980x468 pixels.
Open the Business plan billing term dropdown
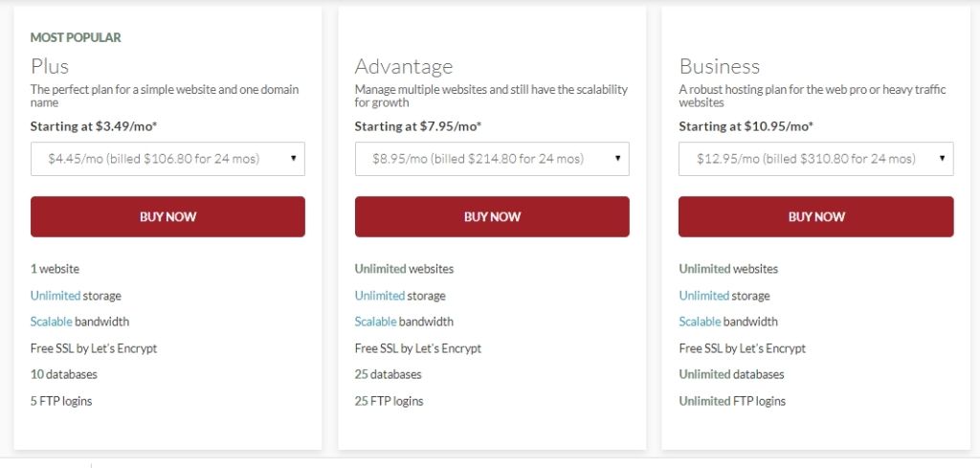click(x=816, y=159)
